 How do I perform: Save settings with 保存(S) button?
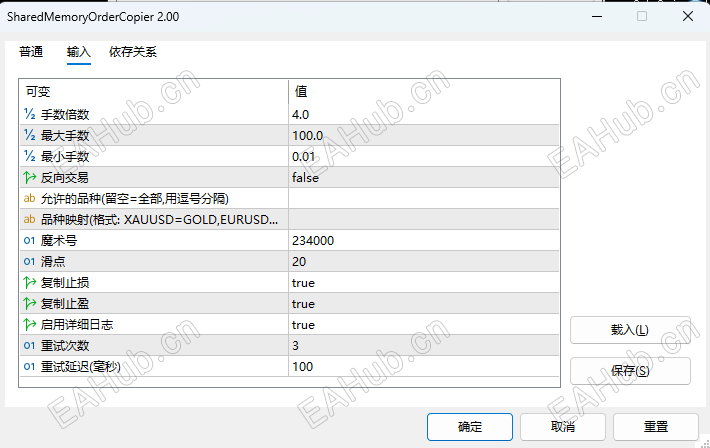coord(630,371)
